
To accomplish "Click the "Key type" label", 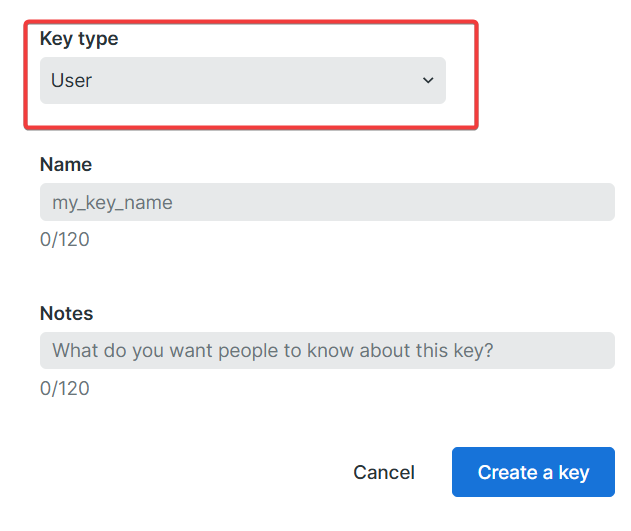I will pyautogui.click(x=79, y=39).
